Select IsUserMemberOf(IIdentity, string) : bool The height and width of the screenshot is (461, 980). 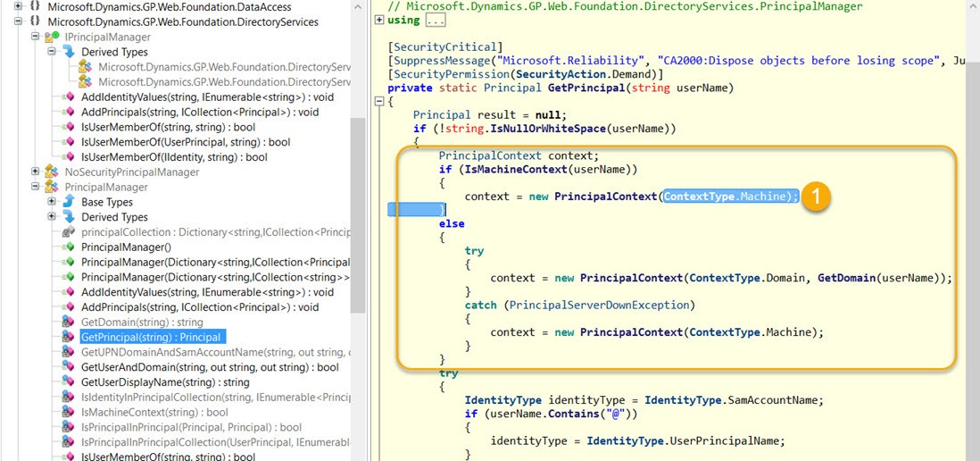click(x=174, y=157)
